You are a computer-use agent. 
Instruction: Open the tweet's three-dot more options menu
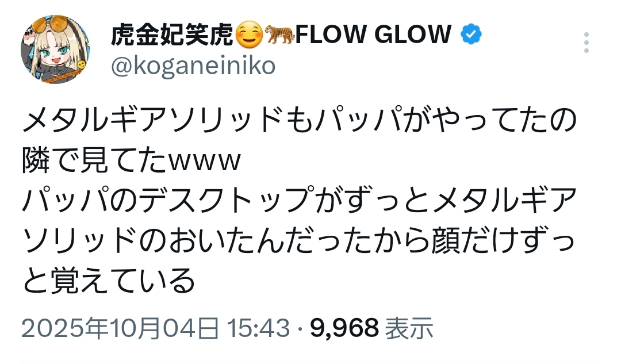point(586,43)
